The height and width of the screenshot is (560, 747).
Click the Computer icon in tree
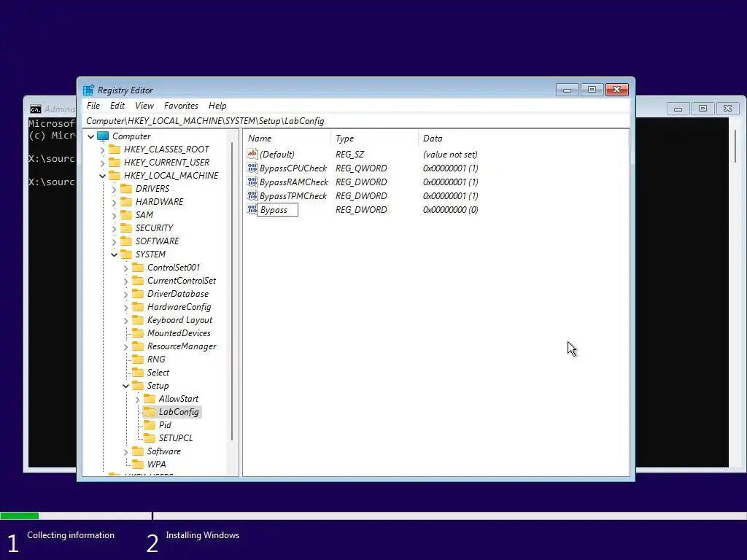pos(103,136)
